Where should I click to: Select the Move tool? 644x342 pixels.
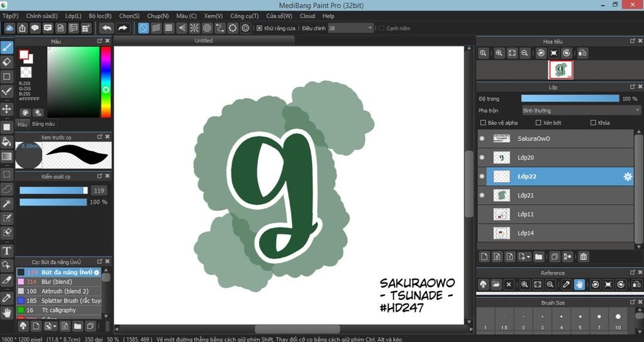pyautogui.click(x=6, y=109)
